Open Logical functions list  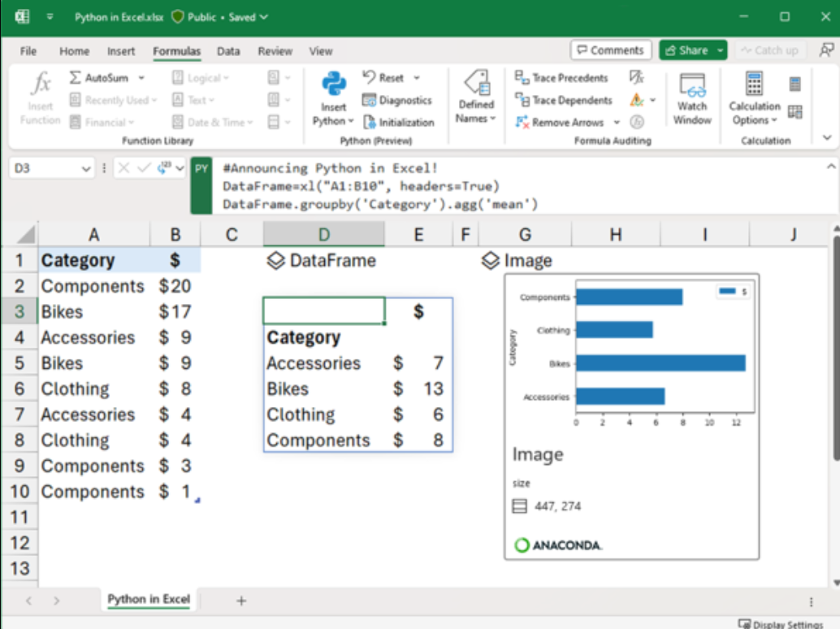tap(201, 78)
